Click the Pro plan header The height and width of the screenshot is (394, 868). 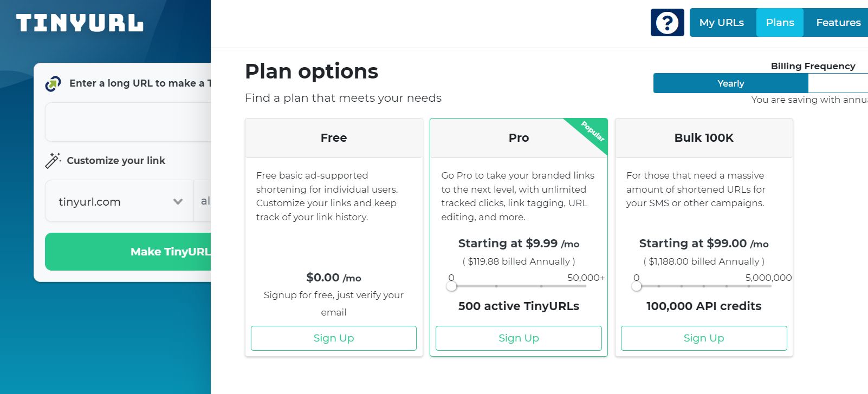[519, 138]
